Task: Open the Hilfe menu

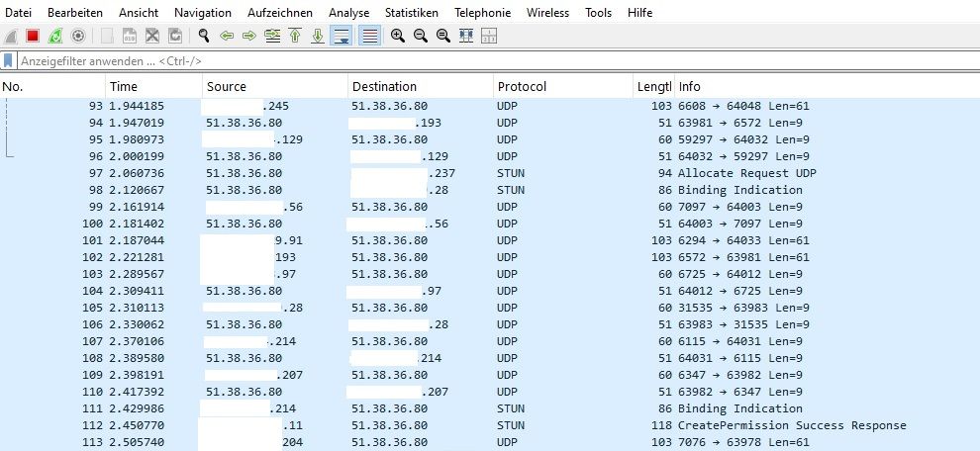Action: tap(640, 13)
